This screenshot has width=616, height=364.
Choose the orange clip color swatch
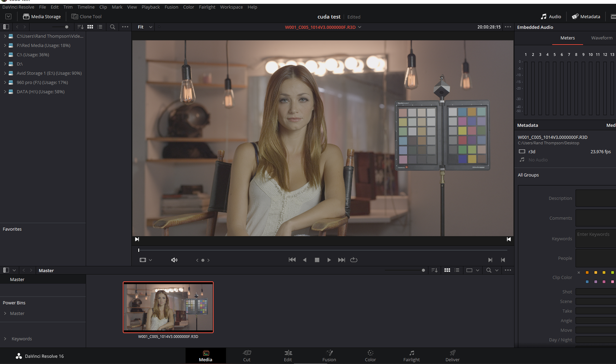pos(587,273)
